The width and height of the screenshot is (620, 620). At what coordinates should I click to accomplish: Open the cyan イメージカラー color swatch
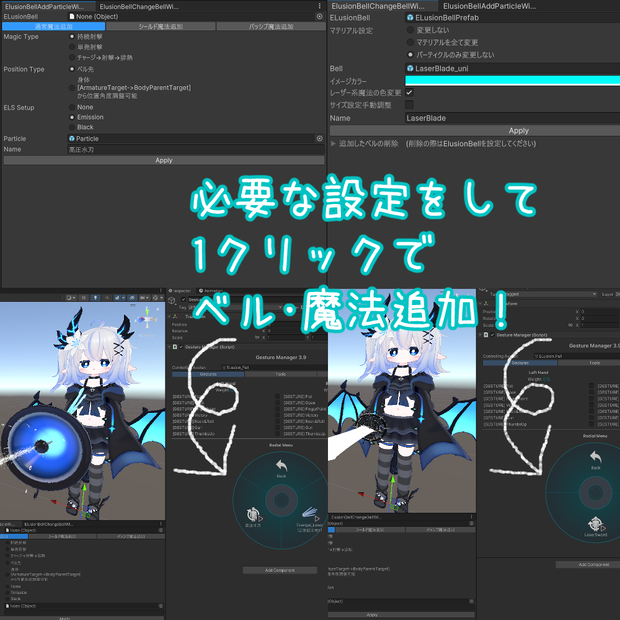coord(512,81)
